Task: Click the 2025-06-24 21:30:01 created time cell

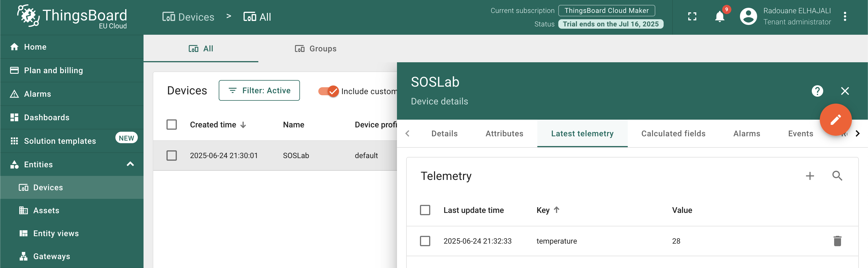Action: (x=224, y=156)
